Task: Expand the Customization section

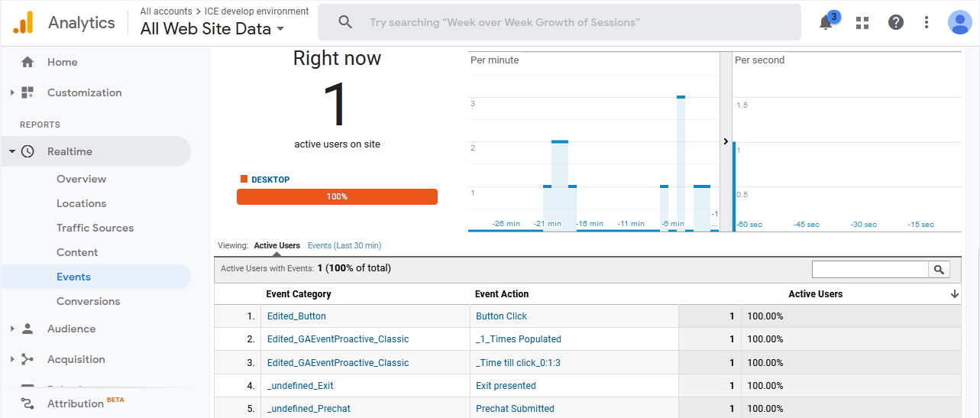Action: (x=12, y=92)
